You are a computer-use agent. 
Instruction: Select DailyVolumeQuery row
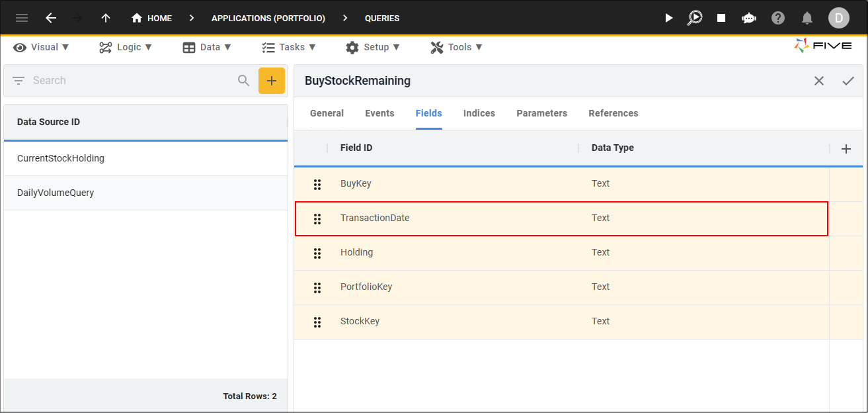(145, 193)
